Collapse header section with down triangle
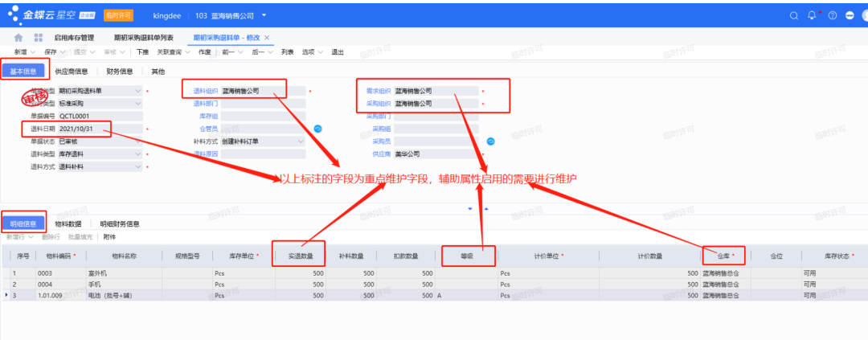Image resolution: width=868 pixels, height=340 pixels. point(470,209)
